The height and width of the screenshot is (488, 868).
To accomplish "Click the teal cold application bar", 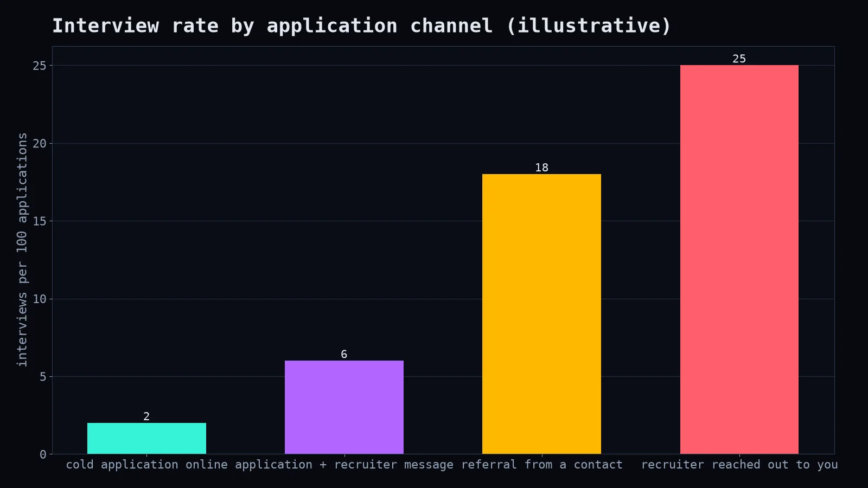I will (146, 438).
